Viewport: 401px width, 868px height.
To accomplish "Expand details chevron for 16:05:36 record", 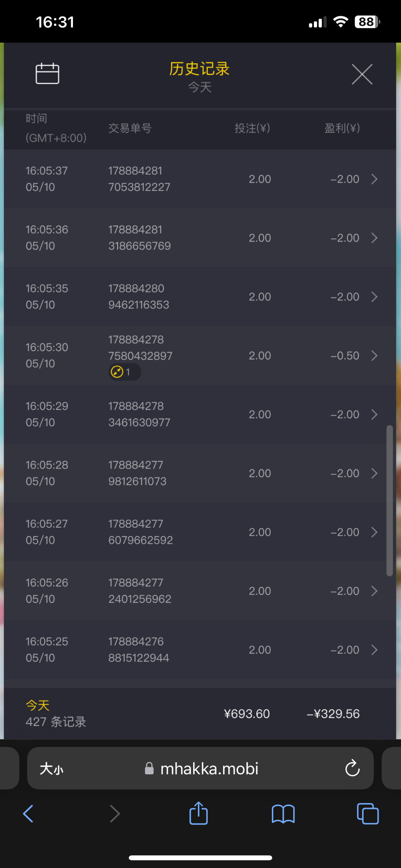I will 375,238.
